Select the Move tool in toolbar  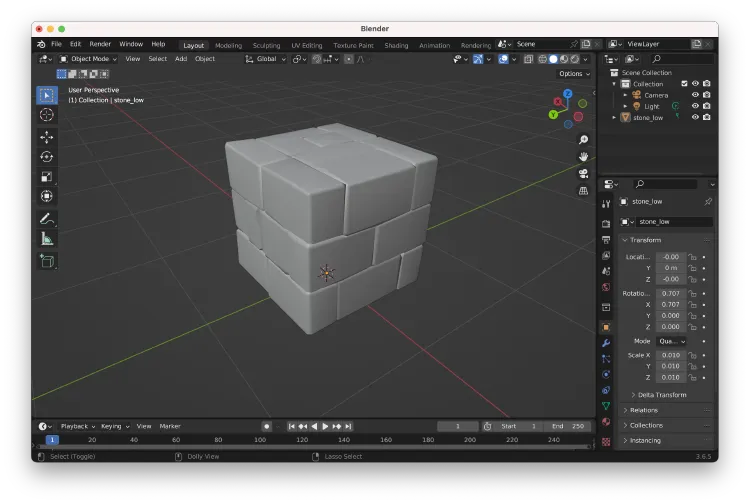46,137
